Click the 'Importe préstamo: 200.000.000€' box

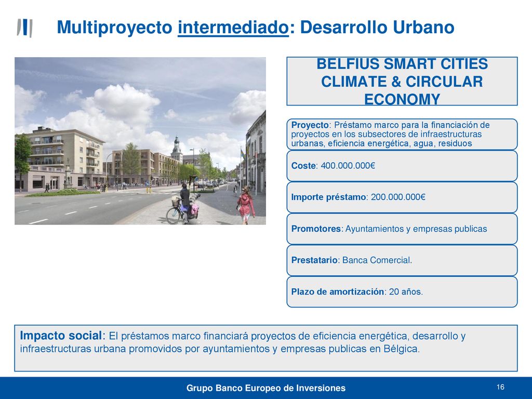click(x=402, y=197)
